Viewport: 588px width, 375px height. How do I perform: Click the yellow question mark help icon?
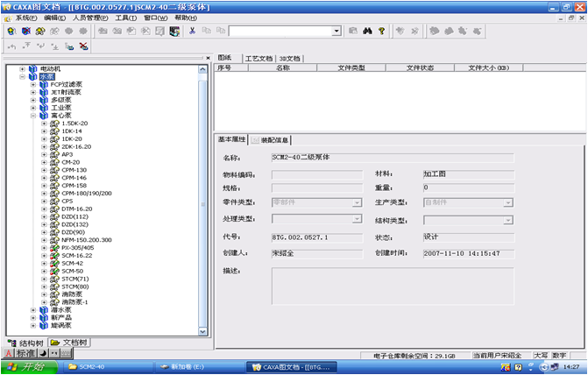pos(381,31)
